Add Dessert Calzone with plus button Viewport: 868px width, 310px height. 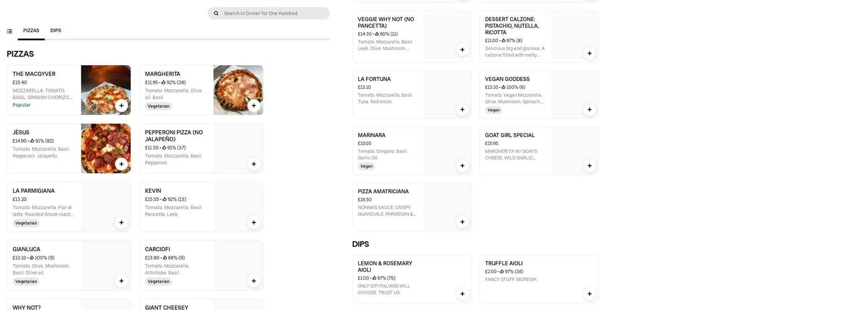590,53
